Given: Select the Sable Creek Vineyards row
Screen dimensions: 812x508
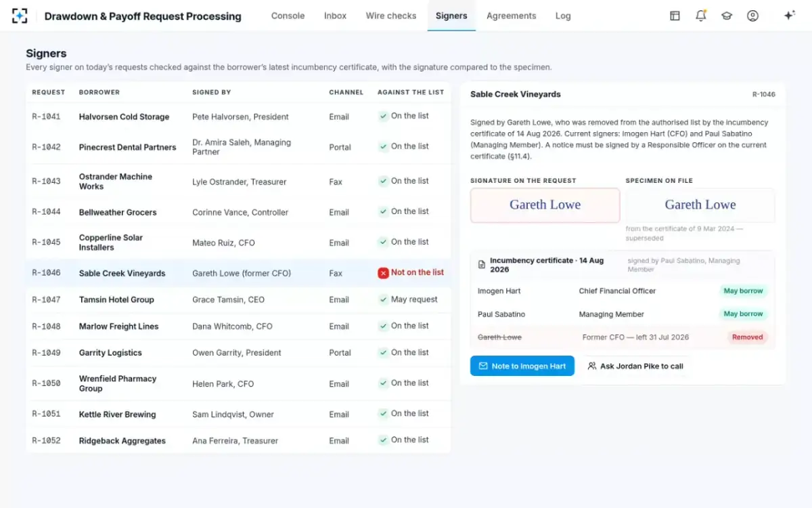Looking at the screenshot, I should (238, 273).
